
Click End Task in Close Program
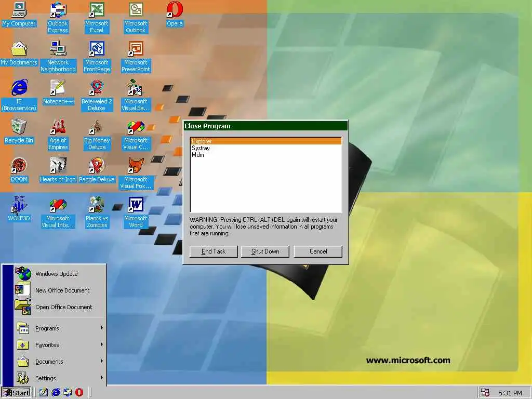[x=214, y=251]
